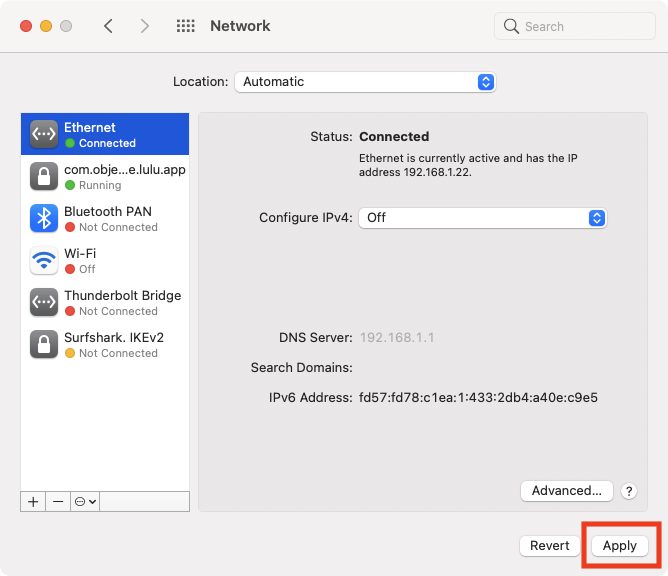Viewport: 668px width, 576px height.
Task: Open Advanced network settings
Action: point(567,491)
